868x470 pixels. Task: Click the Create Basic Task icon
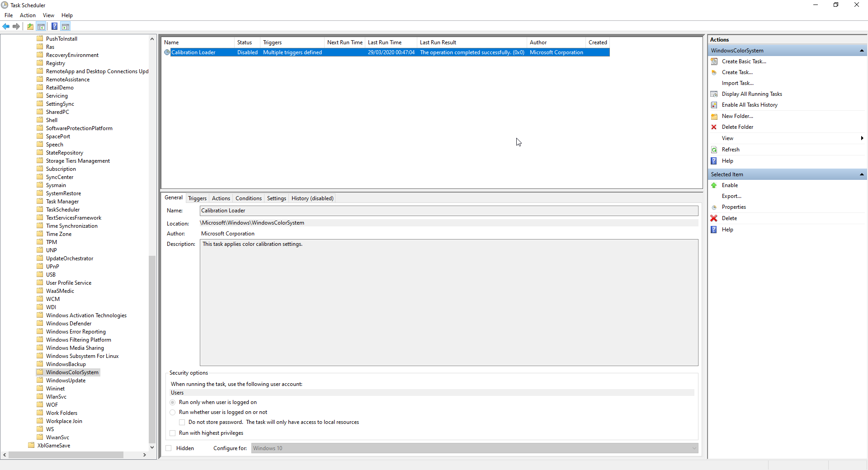(714, 61)
